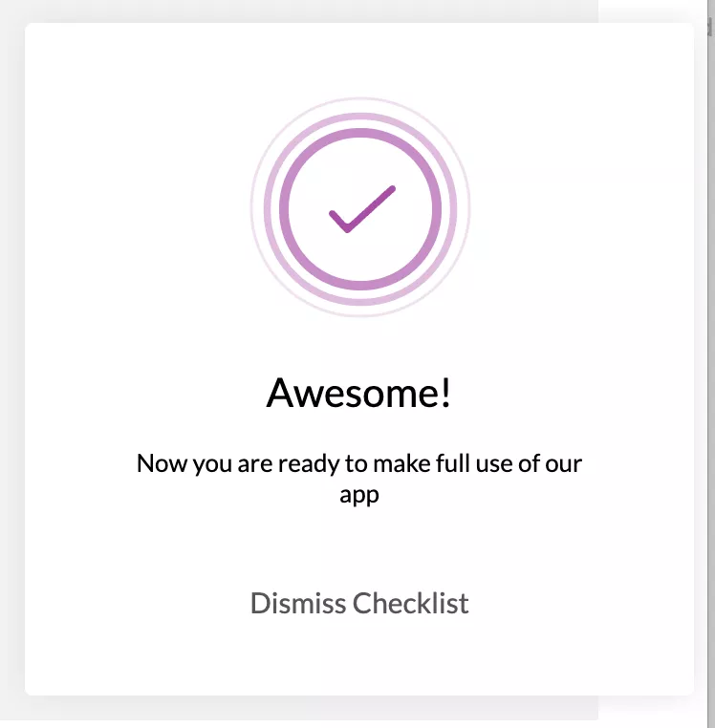The image size is (715, 728).
Task: Click the word 'Checklist' in the bottom link
Action: click(411, 603)
